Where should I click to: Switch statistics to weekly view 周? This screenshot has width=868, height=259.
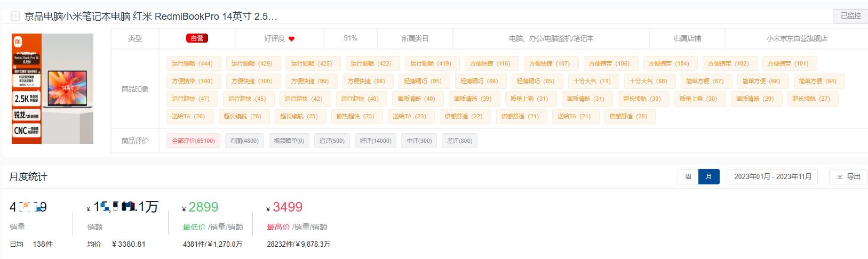[x=688, y=177]
